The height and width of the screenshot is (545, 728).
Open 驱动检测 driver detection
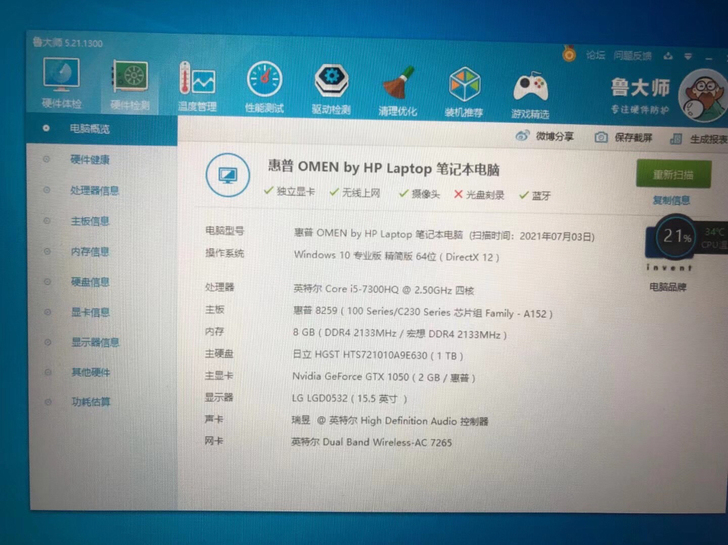(x=331, y=89)
